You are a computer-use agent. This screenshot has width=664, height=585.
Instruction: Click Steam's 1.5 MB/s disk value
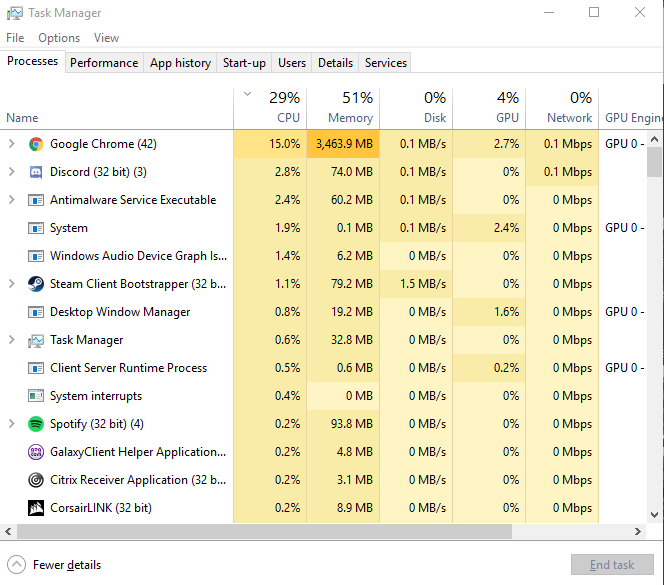[x=423, y=284]
